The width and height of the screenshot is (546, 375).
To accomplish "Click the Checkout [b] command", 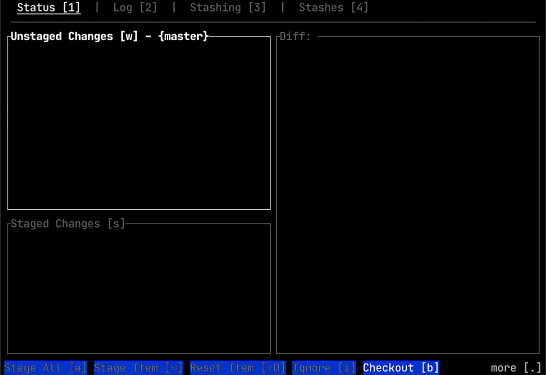I will tap(401, 368).
